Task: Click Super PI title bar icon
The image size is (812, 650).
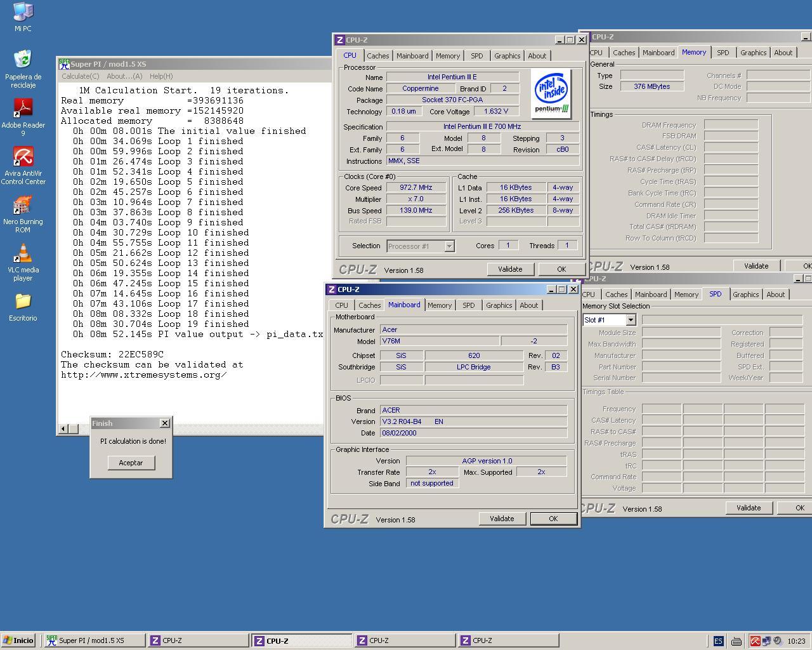Action: tap(64, 64)
